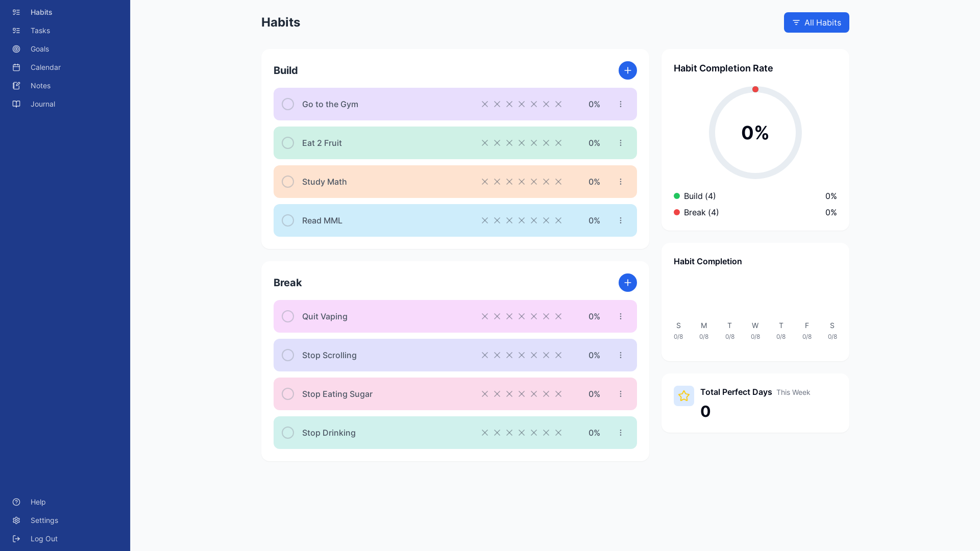Go to Habits in the sidebar
Viewport: 980px width, 551px height.
[41, 12]
